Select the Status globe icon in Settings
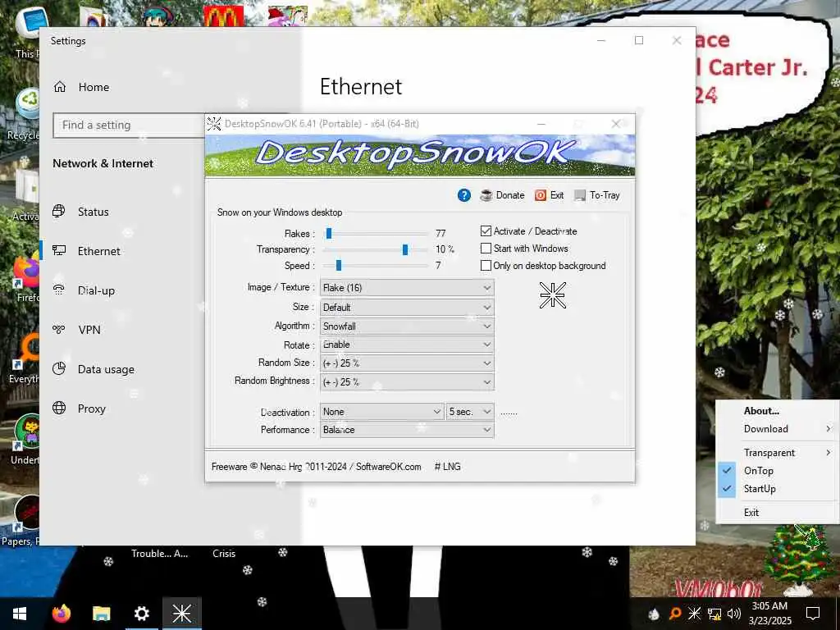 (59, 211)
